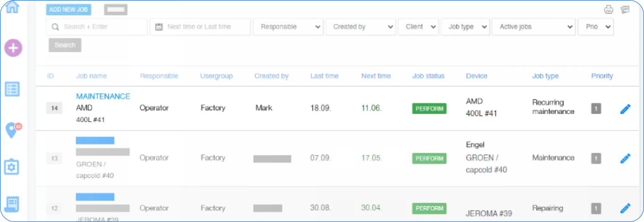Open the list view sidebar icon
Viewport: 644px width, 222px height.
pos(12,89)
